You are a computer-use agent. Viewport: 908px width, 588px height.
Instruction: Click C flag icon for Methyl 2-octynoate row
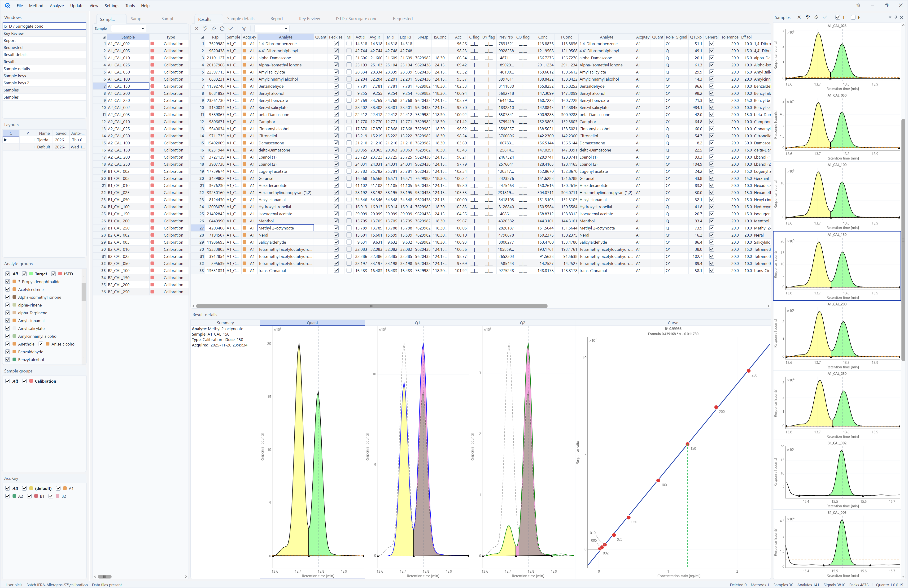474,228
